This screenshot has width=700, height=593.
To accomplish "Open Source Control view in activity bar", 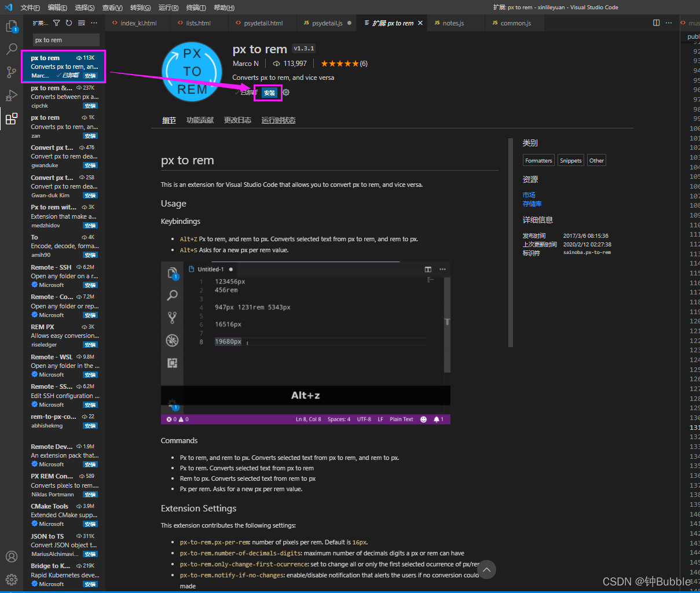I will (x=12, y=72).
